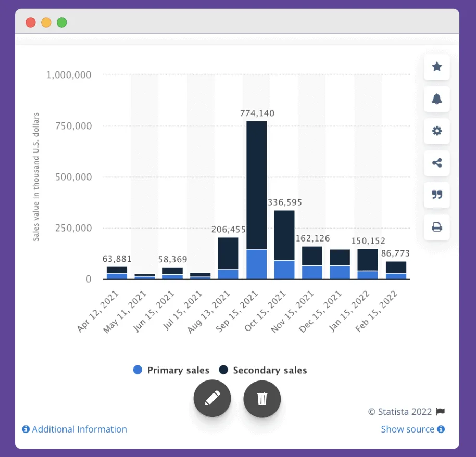Toggle Primary sales legend series
Screen dimensions: 476x457
pos(178,371)
